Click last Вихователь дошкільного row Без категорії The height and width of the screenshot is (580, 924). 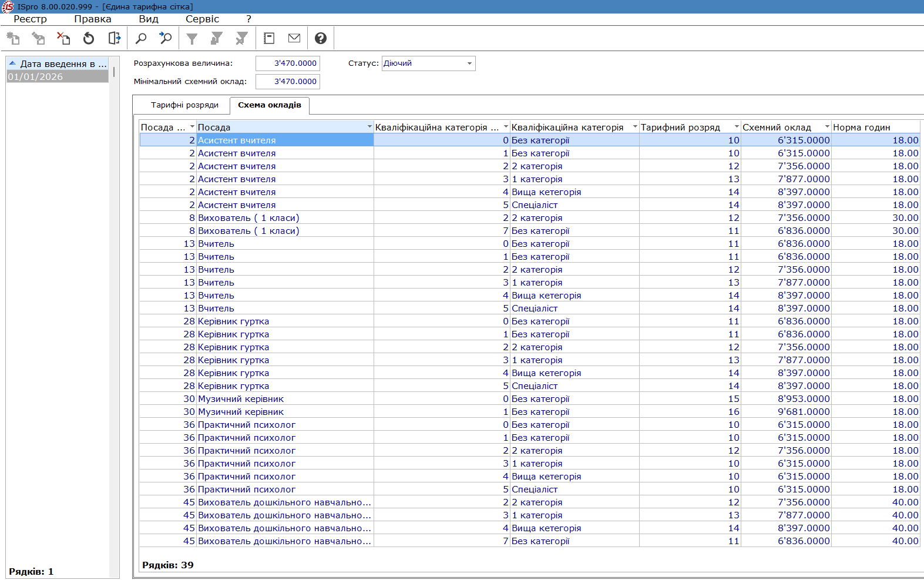point(529,541)
